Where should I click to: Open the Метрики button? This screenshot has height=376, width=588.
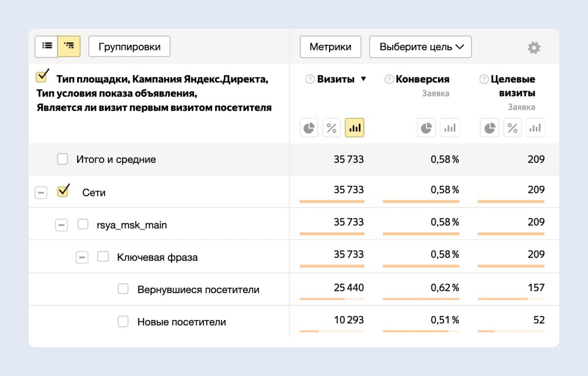[331, 47]
